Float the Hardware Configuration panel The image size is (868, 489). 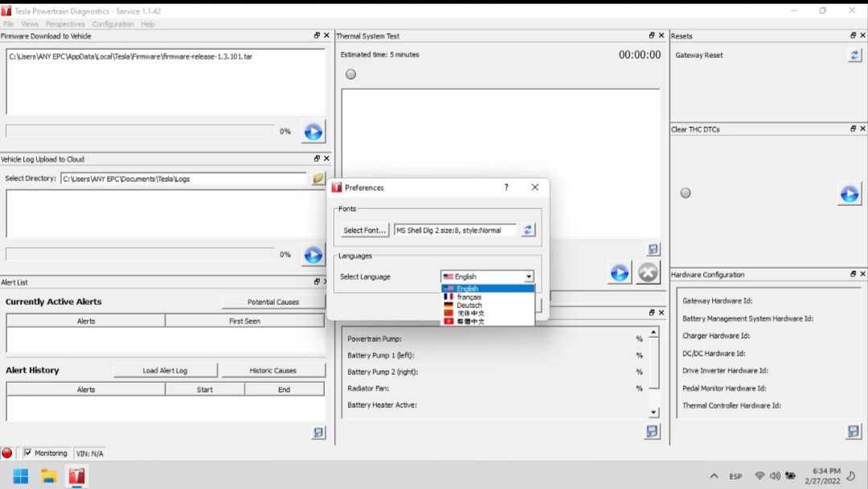853,274
